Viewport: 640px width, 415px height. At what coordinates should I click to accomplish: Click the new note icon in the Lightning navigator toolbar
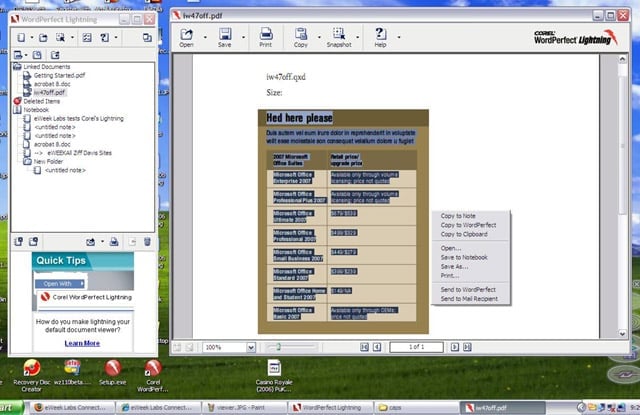click(21, 38)
